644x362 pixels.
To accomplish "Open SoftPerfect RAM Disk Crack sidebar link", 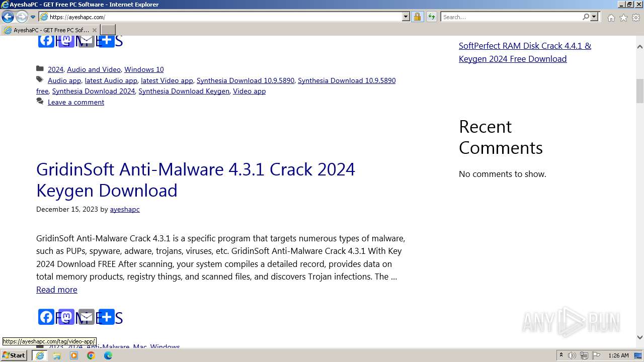I will coord(525,52).
